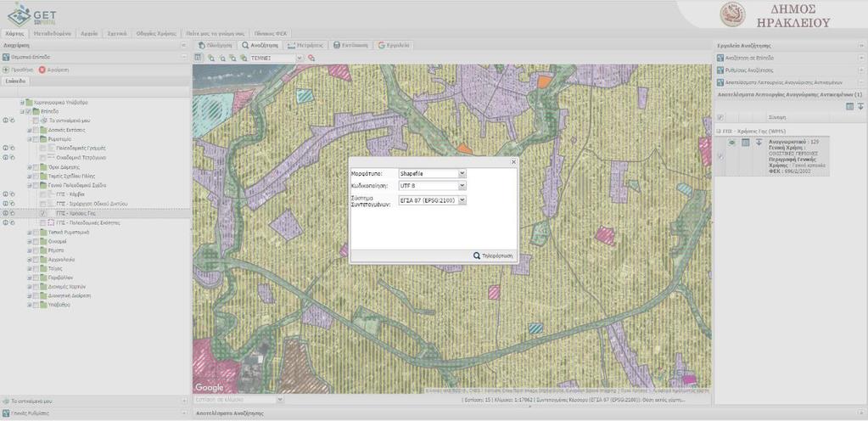Click the table icon in result row 129
Viewport: 868px width, 421px height.
(745, 143)
